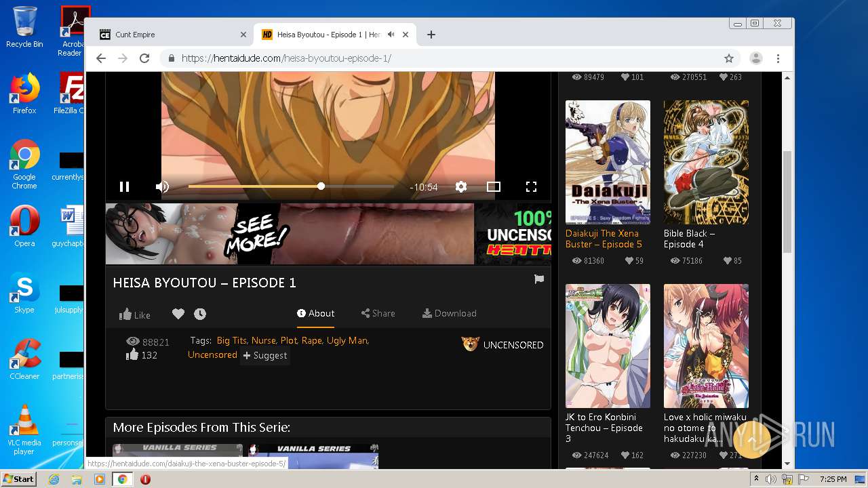868x488 pixels.
Task: Open the FileZilla desktop icon
Action: tap(71, 94)
